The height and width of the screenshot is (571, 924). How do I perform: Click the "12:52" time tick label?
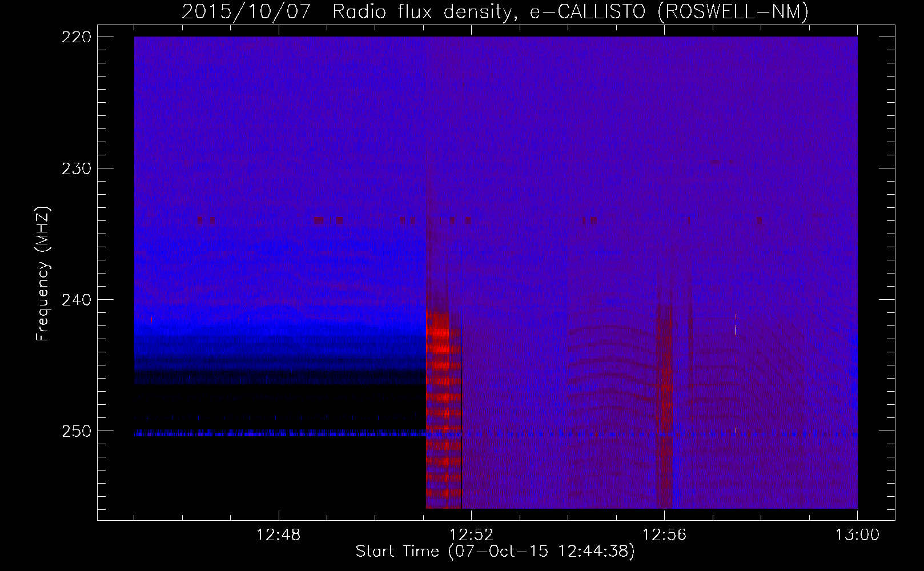[471, 535]
